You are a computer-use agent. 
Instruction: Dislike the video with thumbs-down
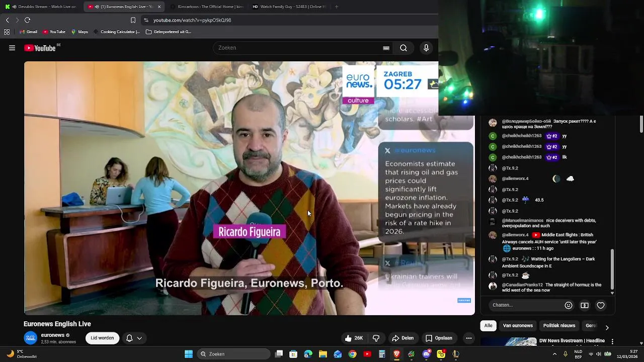[x=376, y=338]
